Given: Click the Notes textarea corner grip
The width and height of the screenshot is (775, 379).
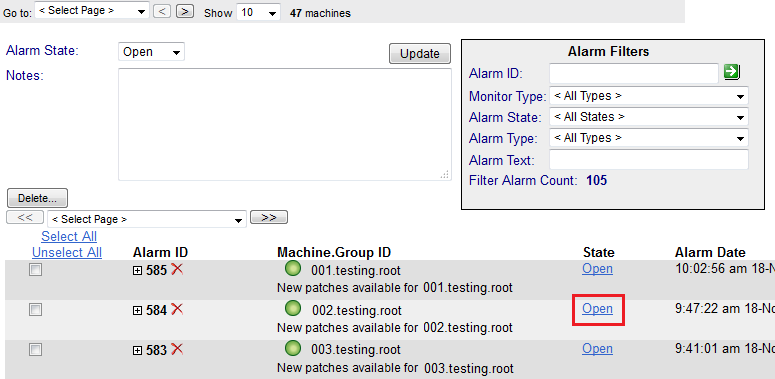Looking at the screenshot, I should pyautogui.click(x=445, y=174).
